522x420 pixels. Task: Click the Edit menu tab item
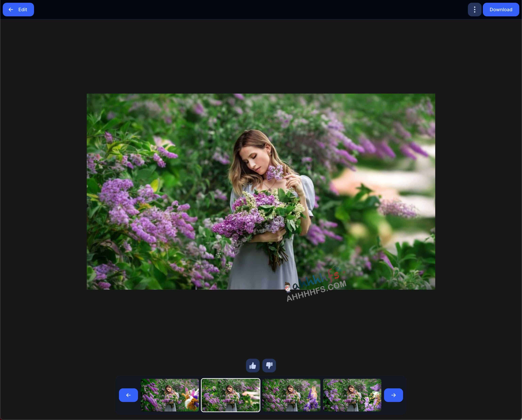(x=18, y=9)
